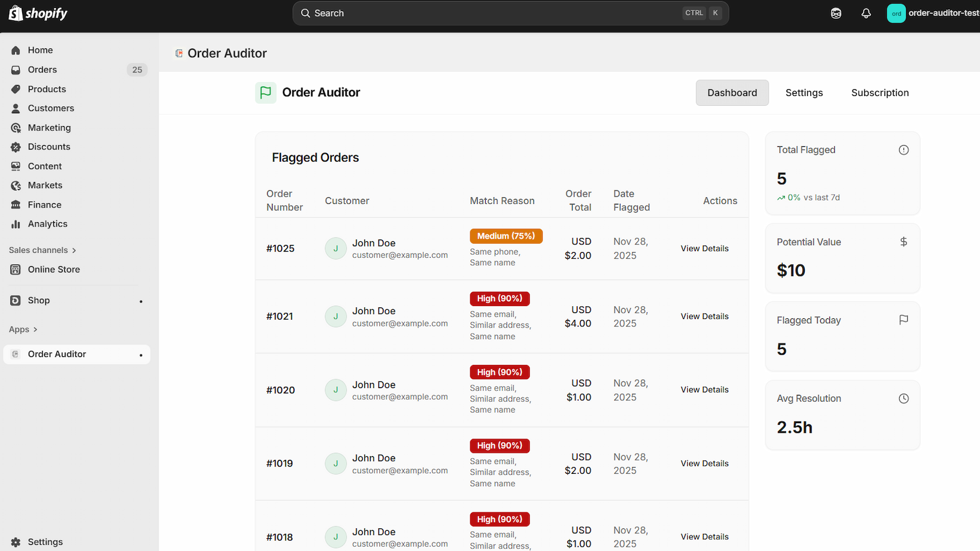Open the Sidekick assistant icon
Screen dimensions: 980x551
[836, 13]
